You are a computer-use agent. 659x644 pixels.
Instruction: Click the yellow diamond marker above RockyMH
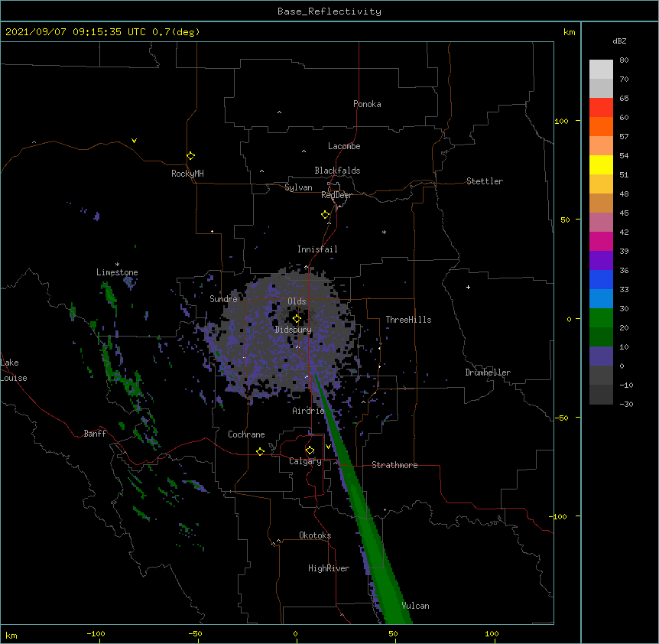[x=191, y=156]
